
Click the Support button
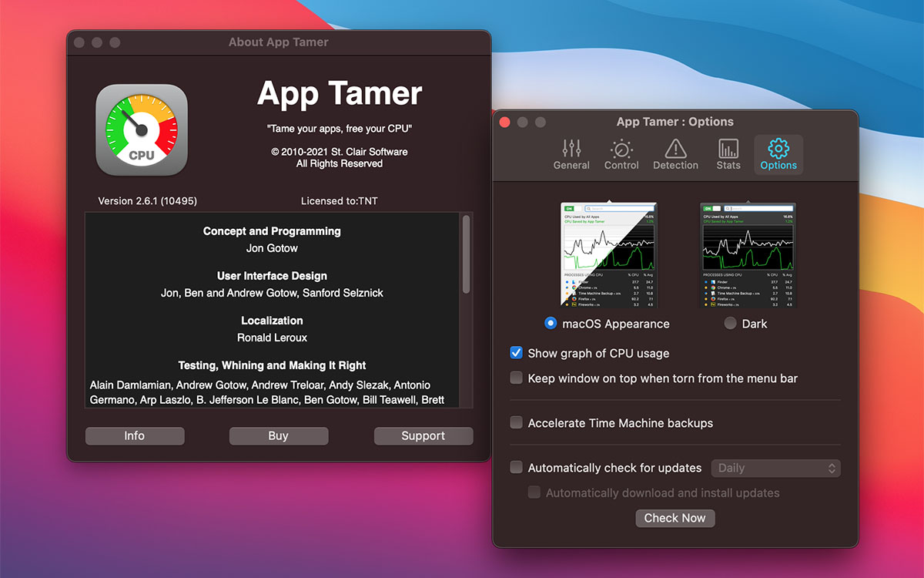tap(423, 436)
